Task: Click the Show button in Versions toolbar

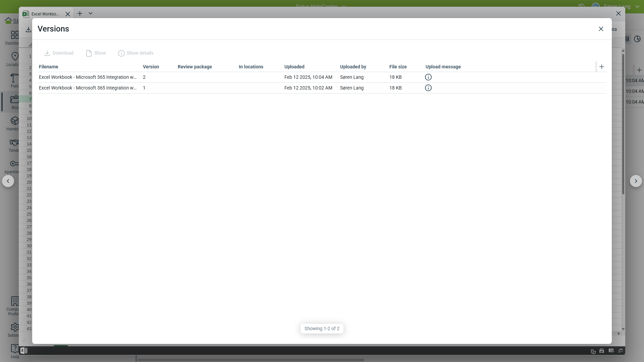Action: (96, 53)
